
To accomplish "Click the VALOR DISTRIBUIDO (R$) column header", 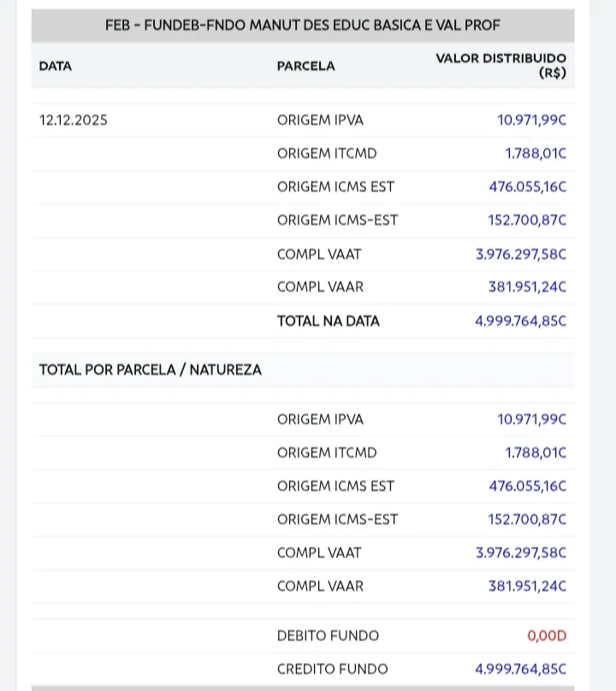I will 501,66.
